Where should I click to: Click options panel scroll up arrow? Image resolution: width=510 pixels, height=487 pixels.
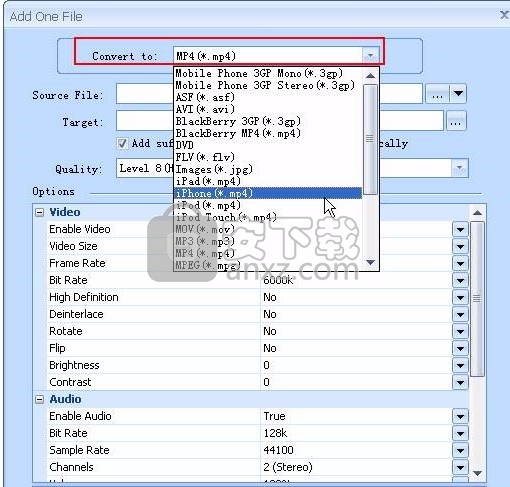tap(477, 213)
